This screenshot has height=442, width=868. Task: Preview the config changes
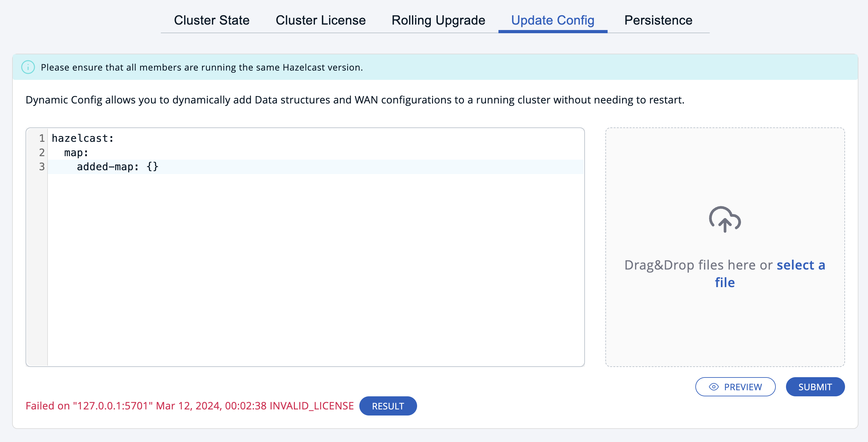point(735,387)
